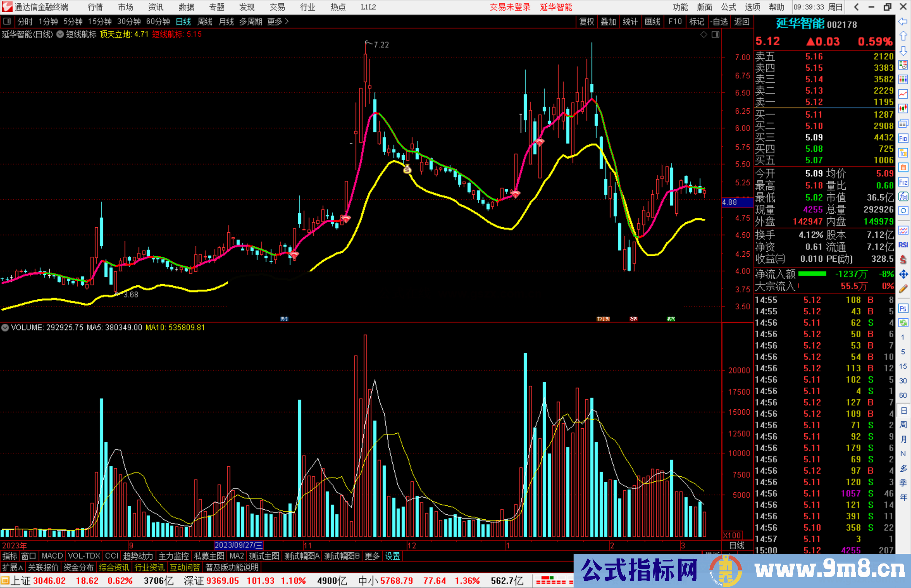The width and height of the screenshot is (911, 588).
Task: Toggle the side panel icon at chart top-right
Action: (715, 35)
